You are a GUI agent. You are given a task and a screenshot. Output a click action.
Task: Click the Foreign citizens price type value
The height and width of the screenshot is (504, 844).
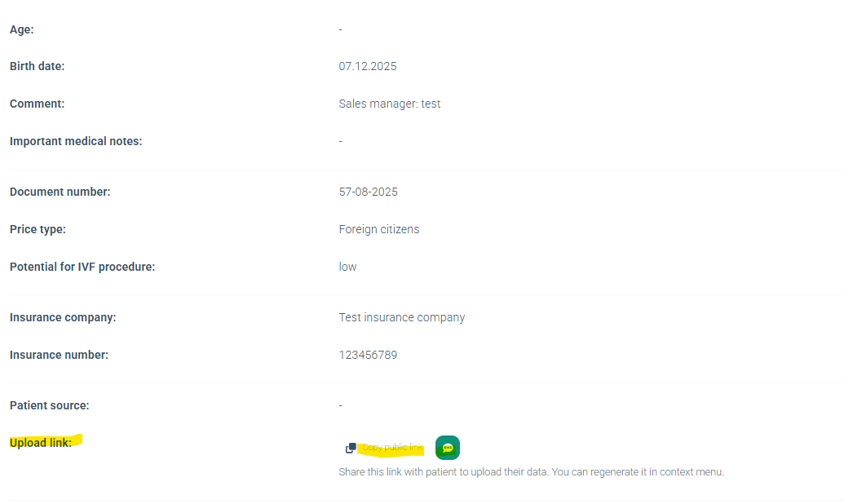pos(379,229)
